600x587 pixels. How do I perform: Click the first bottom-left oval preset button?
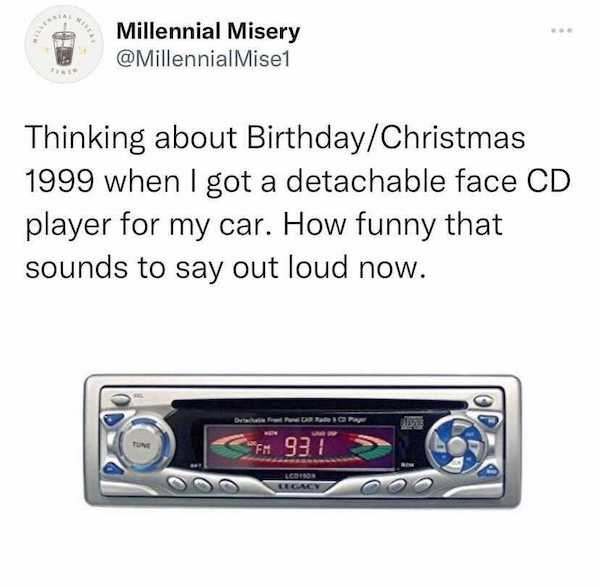point(176,483)
